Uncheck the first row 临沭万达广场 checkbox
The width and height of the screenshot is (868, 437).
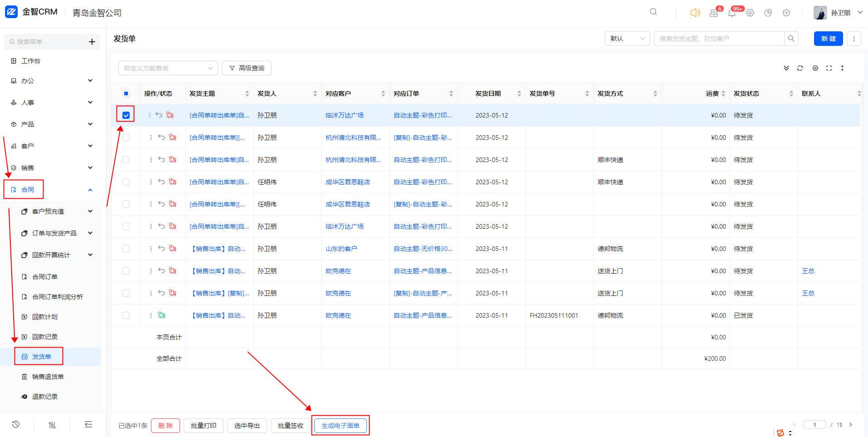pyautogui.click(x=126, y=115)
